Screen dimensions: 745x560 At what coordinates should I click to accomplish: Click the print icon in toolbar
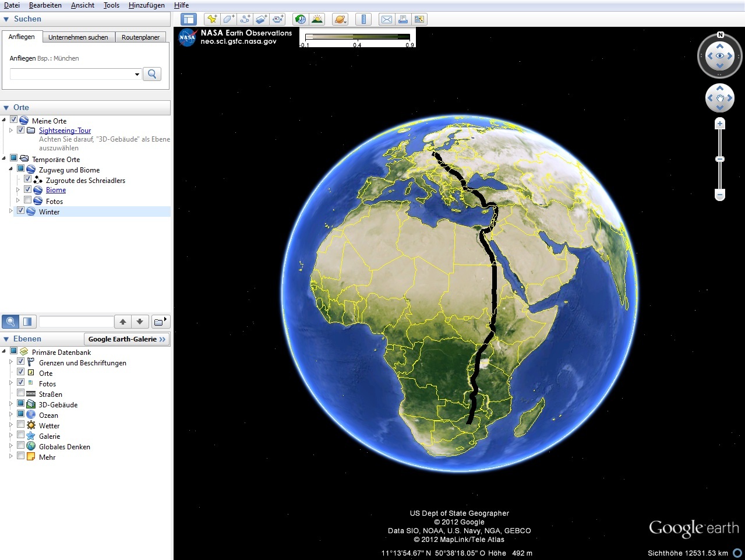(x=402, y=19)
